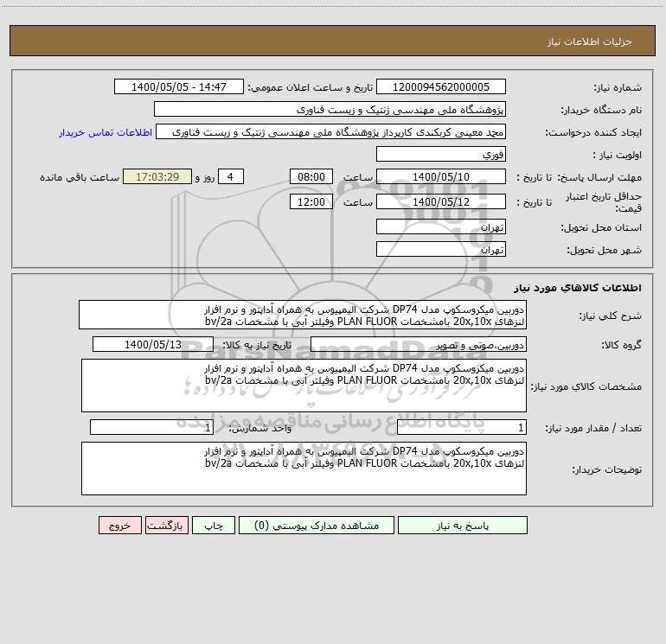Click the توضیحات خریدار text area

304,469
